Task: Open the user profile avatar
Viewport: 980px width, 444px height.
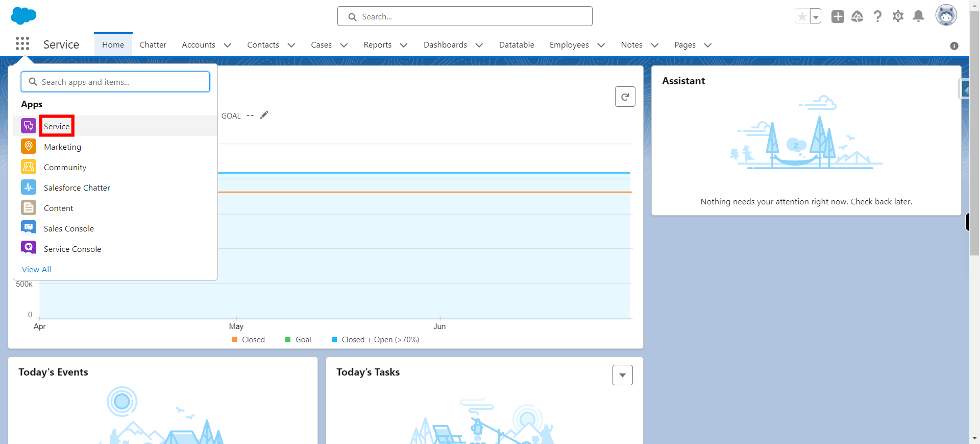Action: point(946,15)
